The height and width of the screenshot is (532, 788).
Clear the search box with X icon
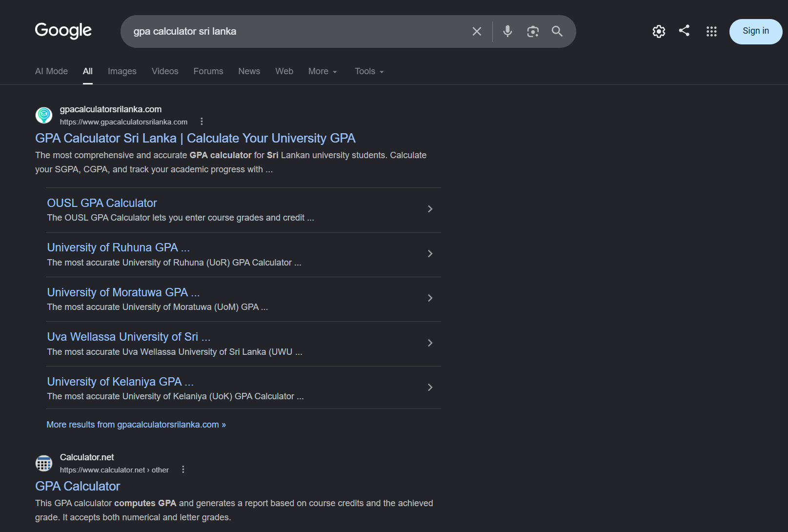click(477, 31)
